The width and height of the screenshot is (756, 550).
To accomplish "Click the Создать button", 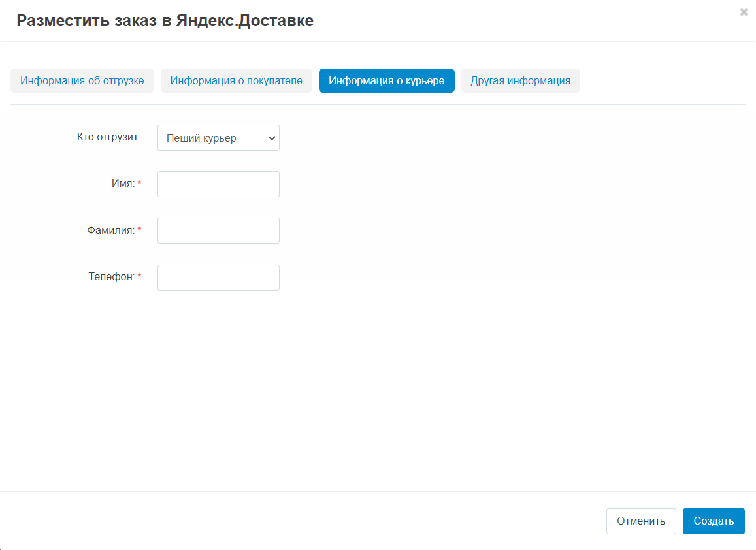I will [x=714, y=521].
